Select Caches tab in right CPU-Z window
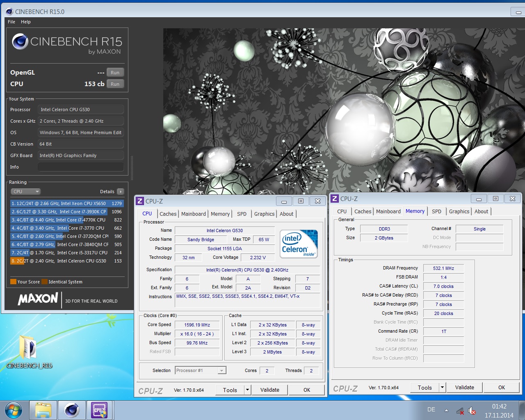This screenshot has height=420, width=525. [363, 212]
